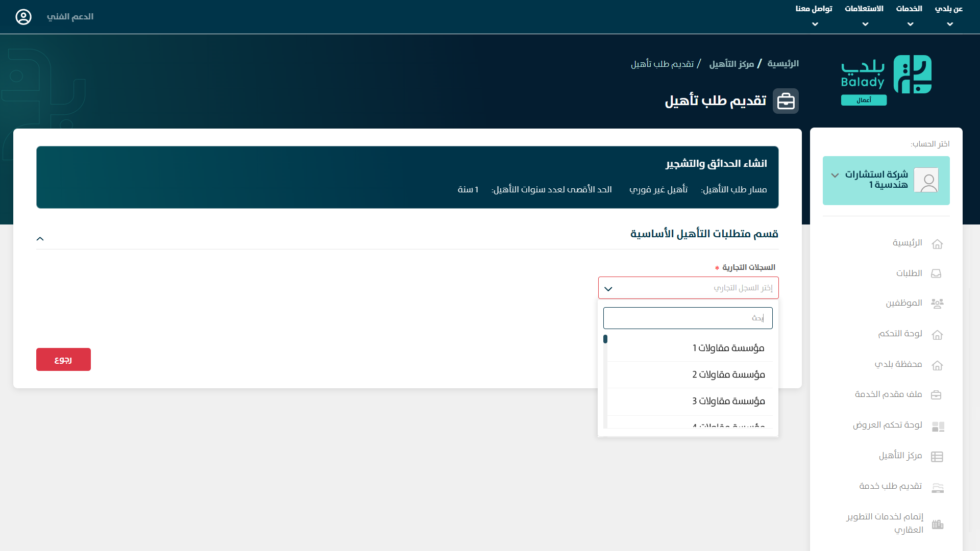The height and width of the screenshot is (551, 980).
Task: Choose مؤسسة مقاولات 3 option
Action: [x=728, y=401]
